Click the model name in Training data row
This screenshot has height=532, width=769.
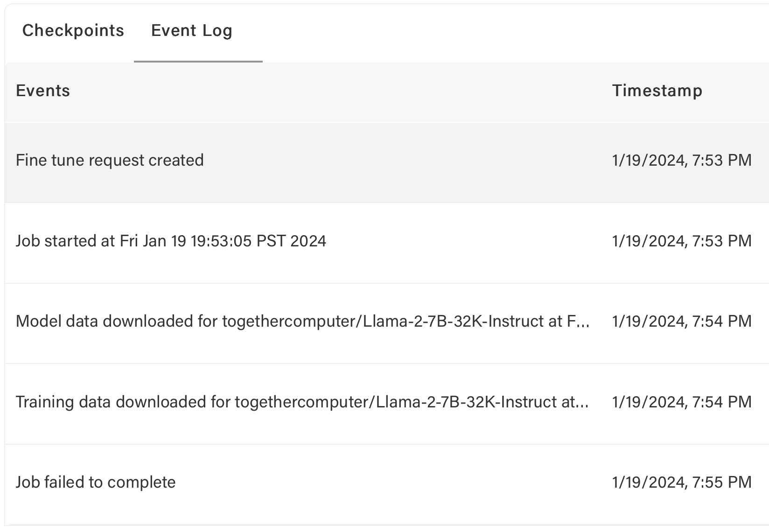395,402
